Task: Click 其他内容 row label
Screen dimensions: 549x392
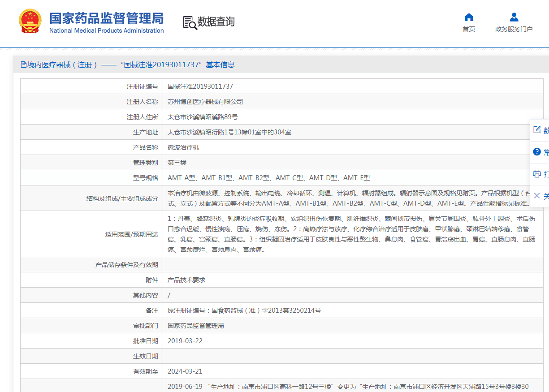Action: (146, 295)
